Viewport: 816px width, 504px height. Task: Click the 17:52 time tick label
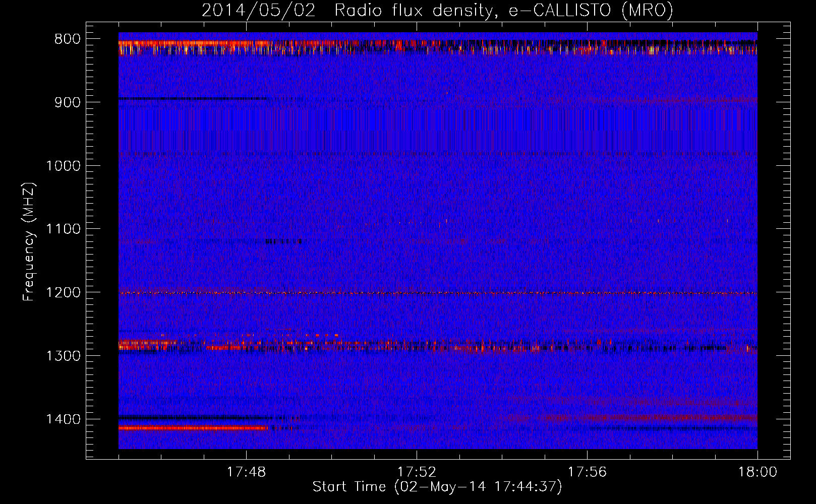tap(417, 472)
